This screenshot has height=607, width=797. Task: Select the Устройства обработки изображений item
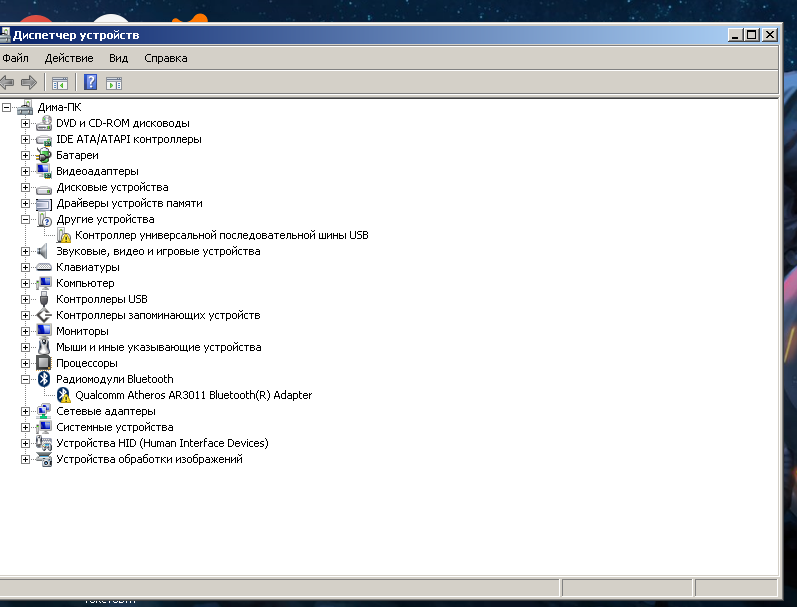(149, 459)
